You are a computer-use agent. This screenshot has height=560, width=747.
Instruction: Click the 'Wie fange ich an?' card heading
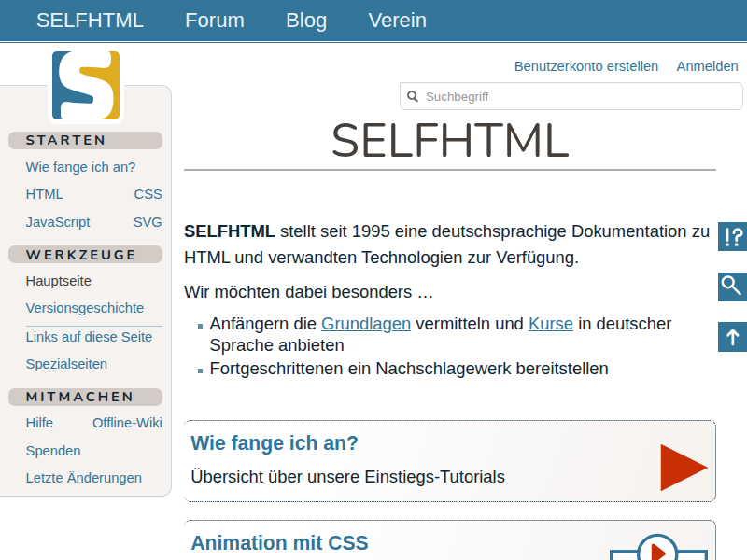[x=275, y=443]
